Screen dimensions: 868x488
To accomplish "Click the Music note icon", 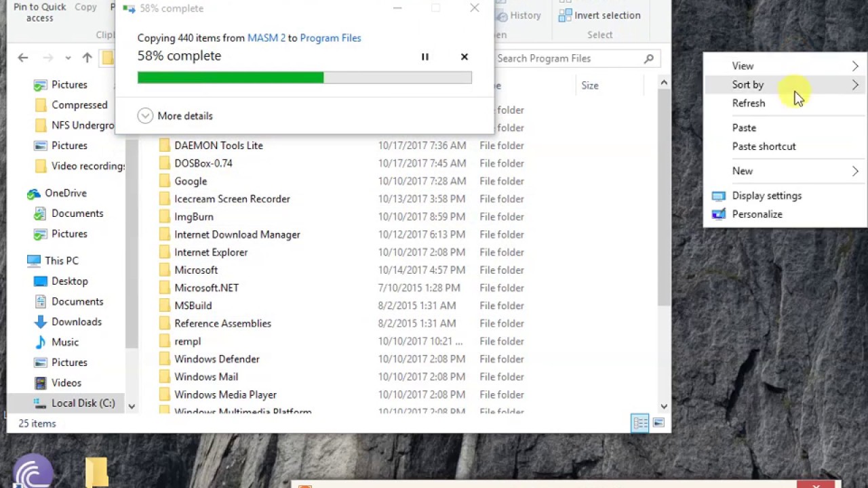I will [41, 342].
